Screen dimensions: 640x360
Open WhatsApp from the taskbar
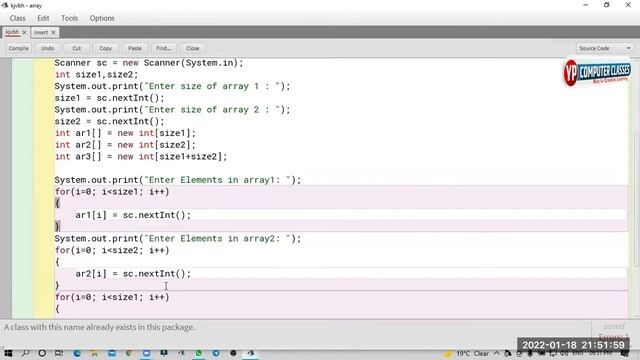tap(198, 353)
